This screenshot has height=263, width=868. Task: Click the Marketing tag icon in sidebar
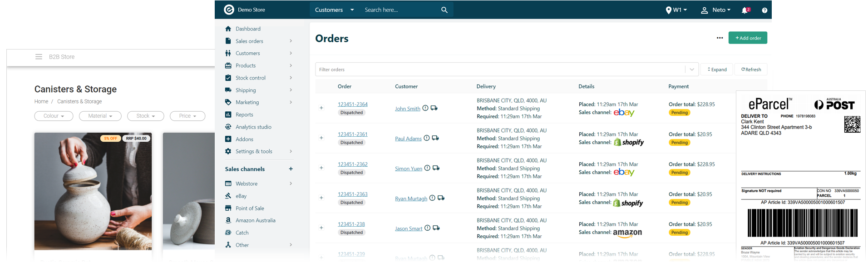tap(228, 102)
